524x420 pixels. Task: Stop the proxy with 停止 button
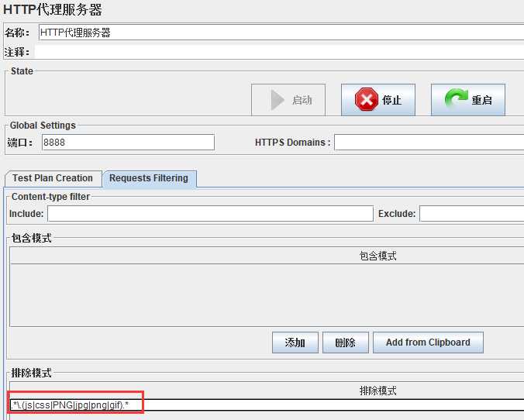(378, 100)
